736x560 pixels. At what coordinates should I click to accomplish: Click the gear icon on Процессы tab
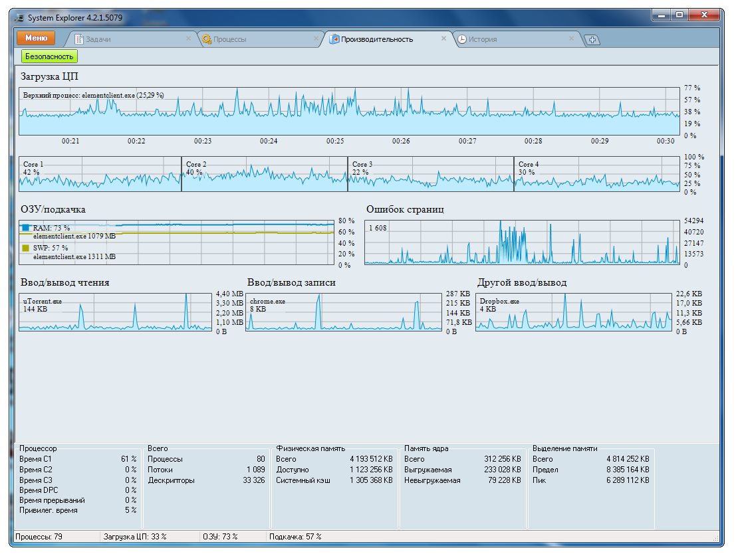(x=207, y=39)
